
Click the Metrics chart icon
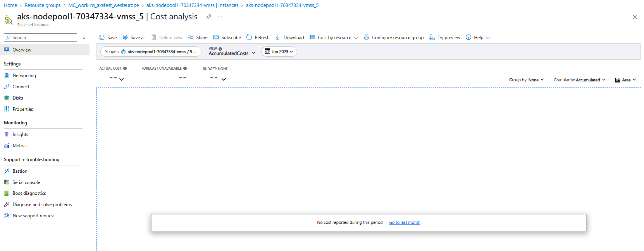(x=7, y=146)
